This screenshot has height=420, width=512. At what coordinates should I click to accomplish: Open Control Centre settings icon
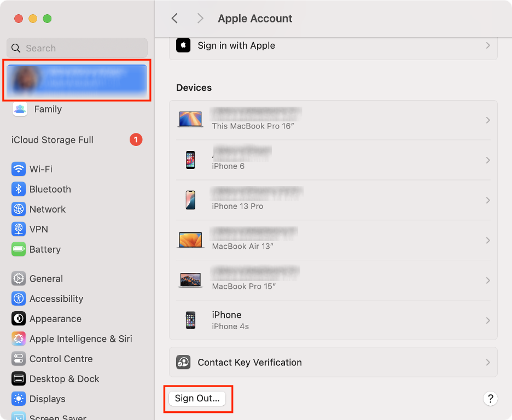(x=19, y=359)
